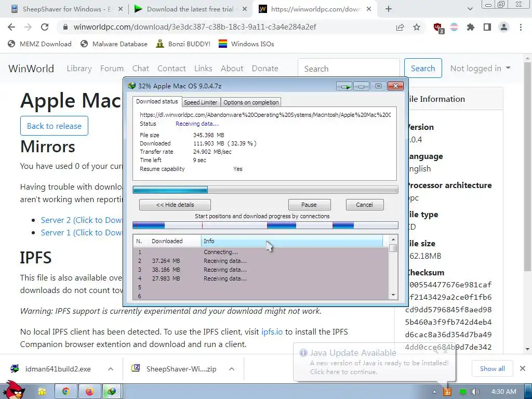This screenshot has height=399, width=532.
Task: Close the Chrome downloads bar
Action: [x=523, y=368]
